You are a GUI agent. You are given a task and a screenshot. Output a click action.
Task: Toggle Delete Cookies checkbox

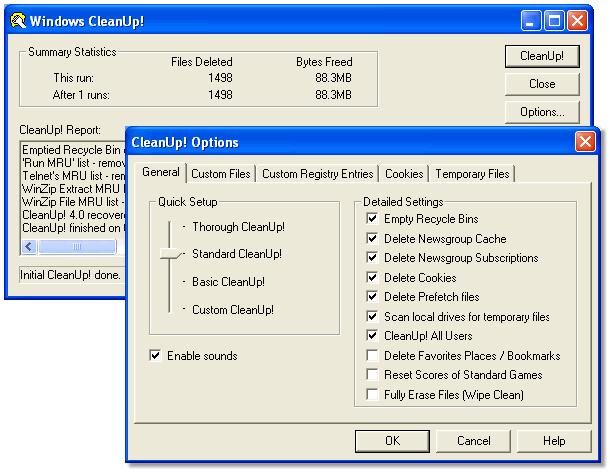373,278
